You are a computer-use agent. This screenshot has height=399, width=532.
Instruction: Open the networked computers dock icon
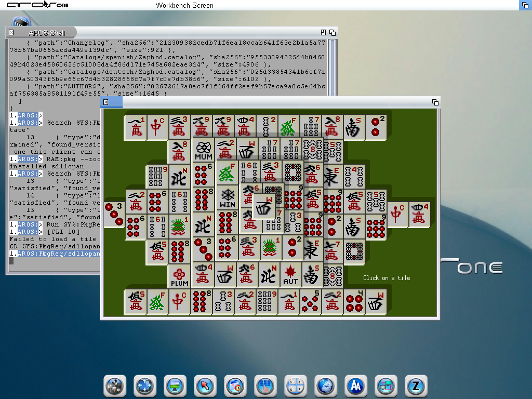[x=386, y=386]
